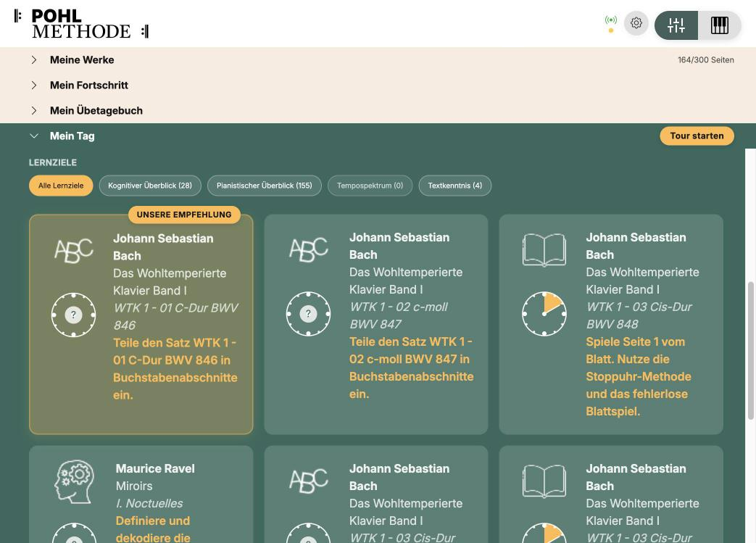Click ABC icon on the C-Dur BWV 846 card
Screen dimensions: 756x543
pyautogui.click(x=74, y=251)
